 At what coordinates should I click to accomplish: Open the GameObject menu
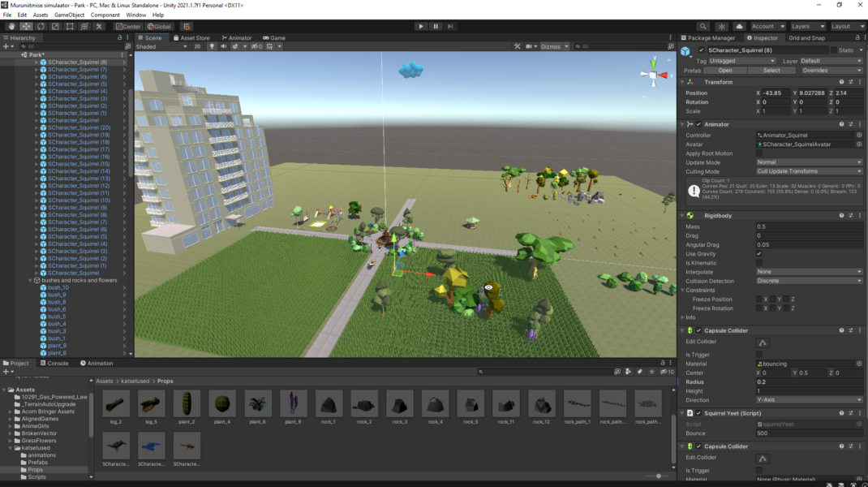[69, 15]
